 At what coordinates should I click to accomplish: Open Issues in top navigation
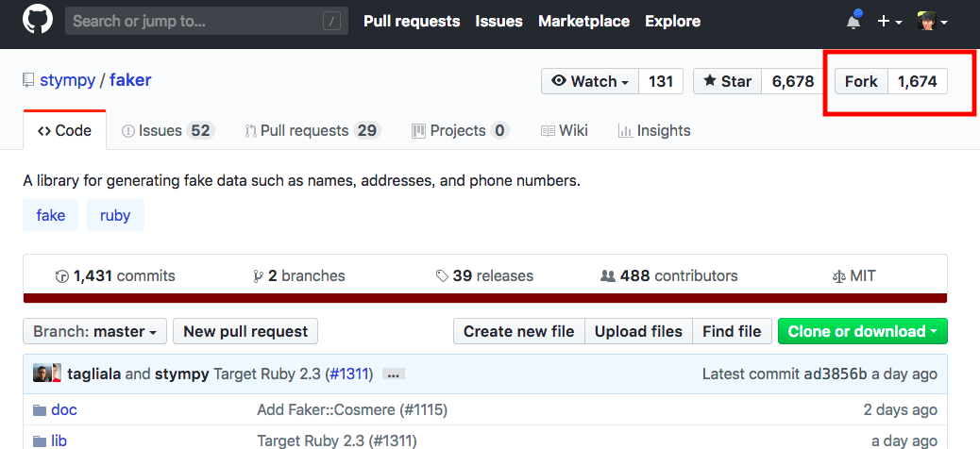(498, 22)
